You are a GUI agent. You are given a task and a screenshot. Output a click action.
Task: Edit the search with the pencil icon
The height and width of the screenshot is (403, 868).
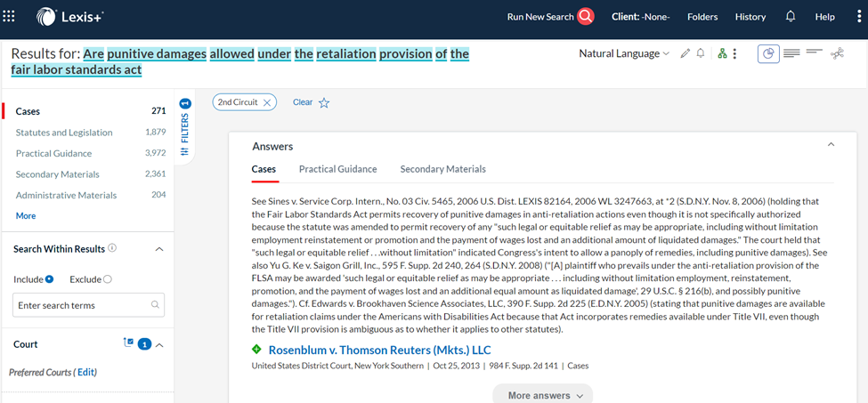tap(685, 53)
